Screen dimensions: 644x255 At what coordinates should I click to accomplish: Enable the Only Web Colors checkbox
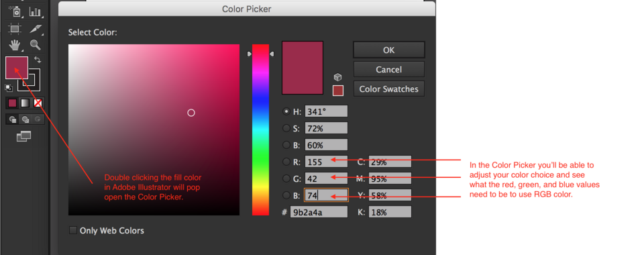pyautogui.click(x=73, y=231)
